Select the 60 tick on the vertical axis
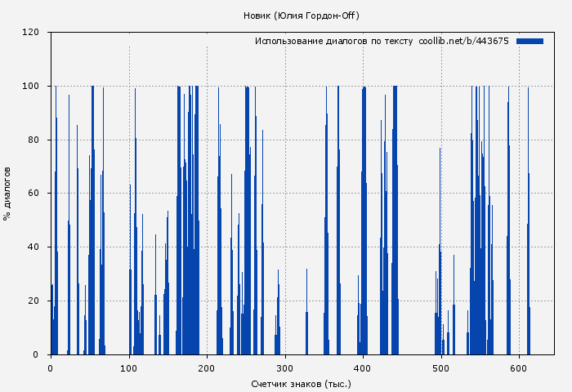 34,194
